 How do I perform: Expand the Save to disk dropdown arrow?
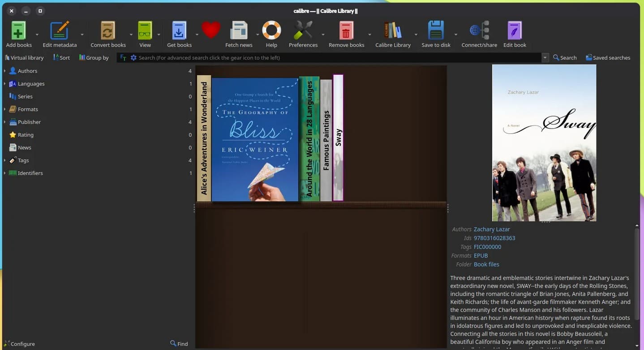(455, 34)
